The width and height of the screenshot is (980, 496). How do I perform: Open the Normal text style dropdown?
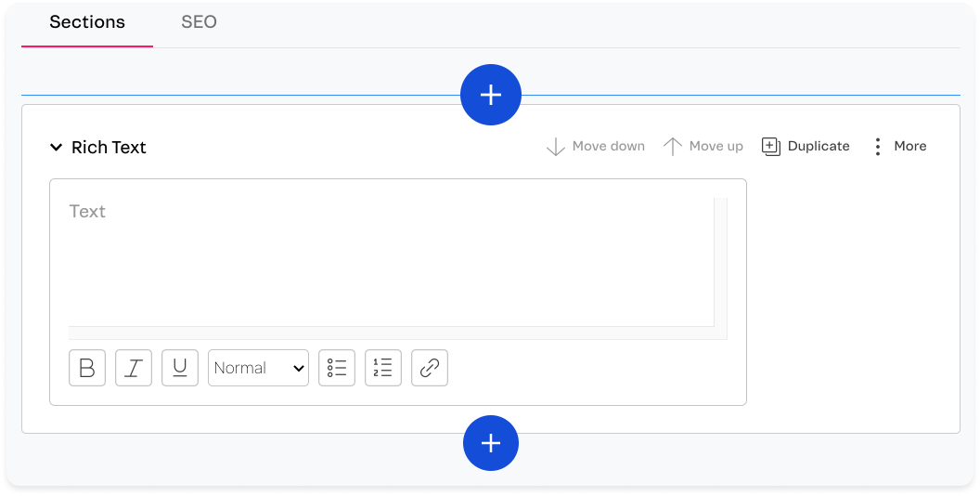coord(259,368)
